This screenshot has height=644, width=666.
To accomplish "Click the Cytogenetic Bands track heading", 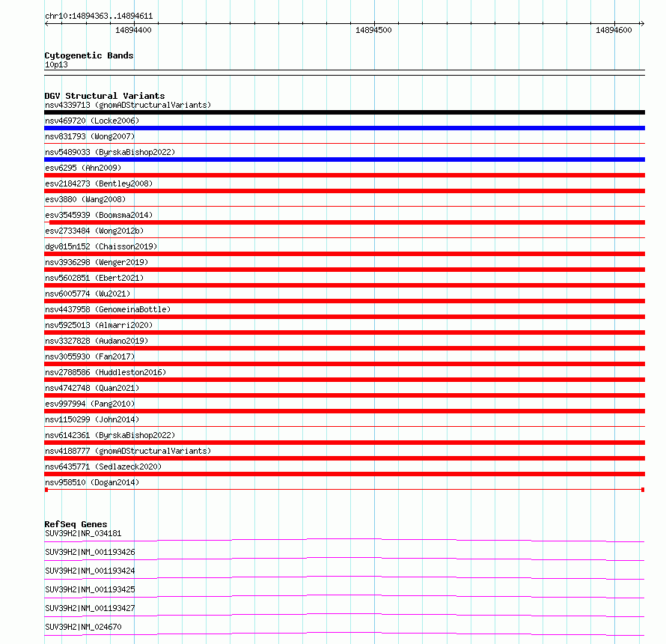I will click(89, 55).
